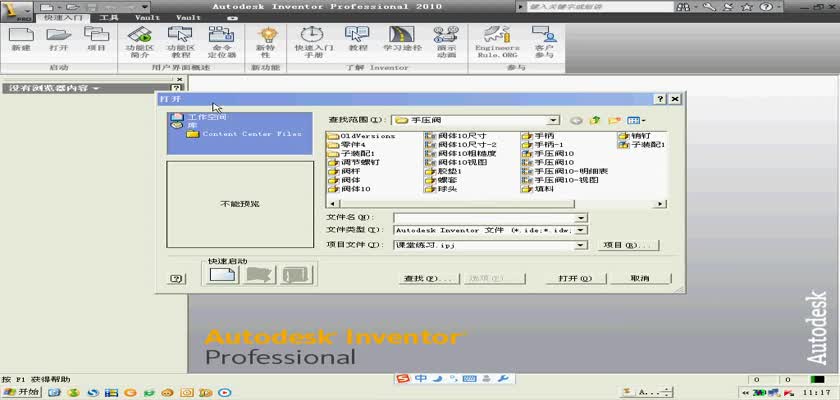Click the keyword search field in title bar
The height and width of the screenshot is (400, 840).
pos(600,7)
